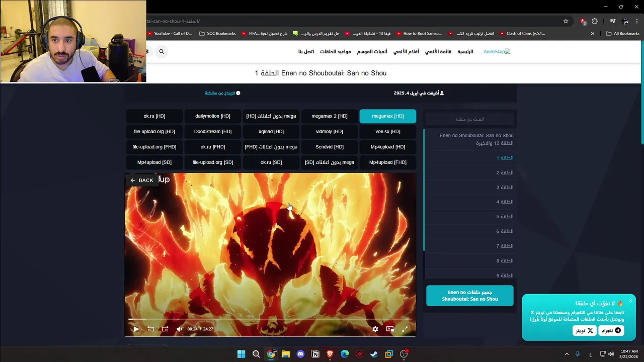Open أفلام الأنمي menu item
This screenshot has height=362, width=644.
(x=406, y=52)
